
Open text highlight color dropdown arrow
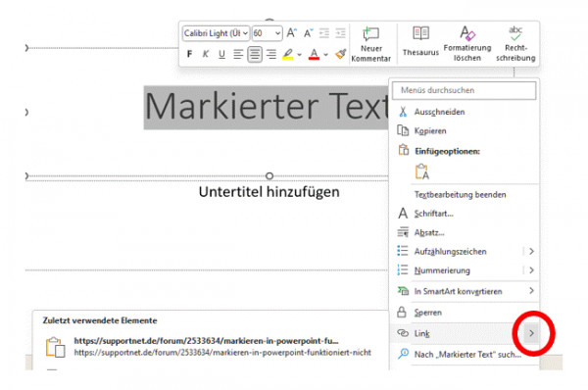(x=299, y=55)
